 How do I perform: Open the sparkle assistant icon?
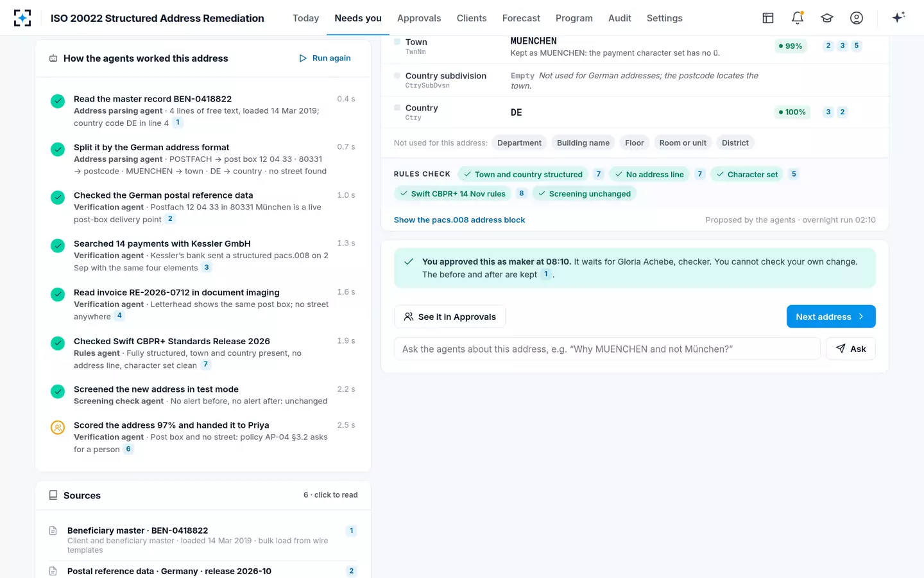coord(898,17)
